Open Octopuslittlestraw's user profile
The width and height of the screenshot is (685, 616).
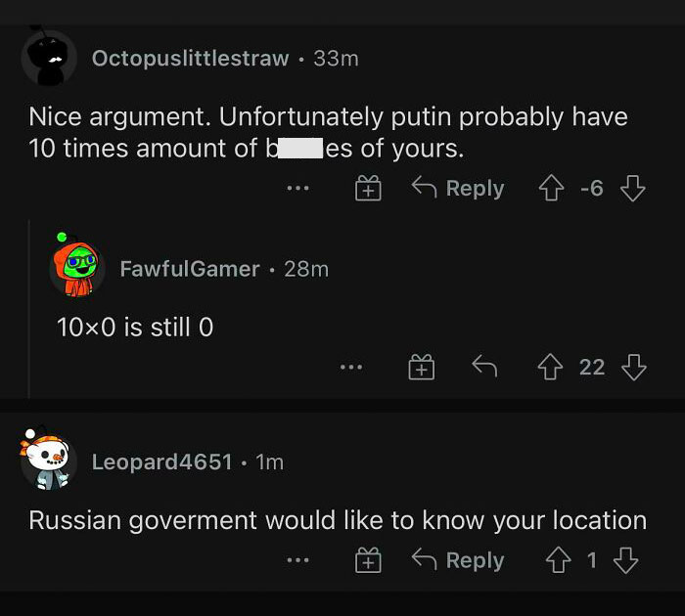point(190,59)
